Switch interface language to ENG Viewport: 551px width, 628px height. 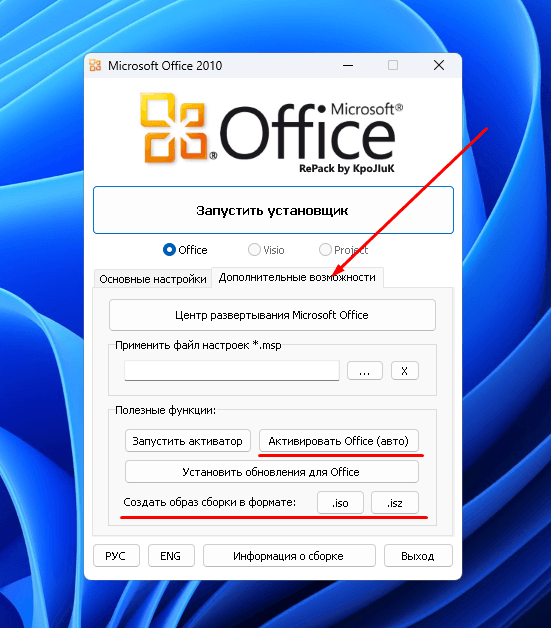click(171, 556)
